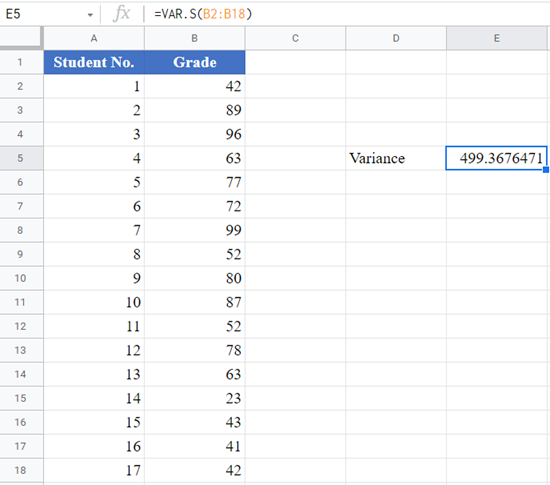Click the fill handle of cell E5
Image resolution: width=550 pixels, height=485 pixels.
tap(546, 170)
